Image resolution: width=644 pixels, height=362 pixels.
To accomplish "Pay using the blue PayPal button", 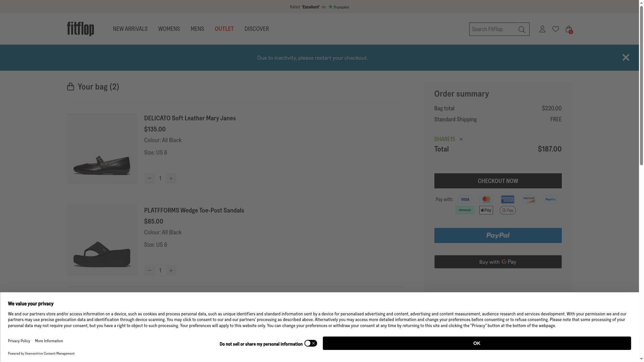I will 498,236.
